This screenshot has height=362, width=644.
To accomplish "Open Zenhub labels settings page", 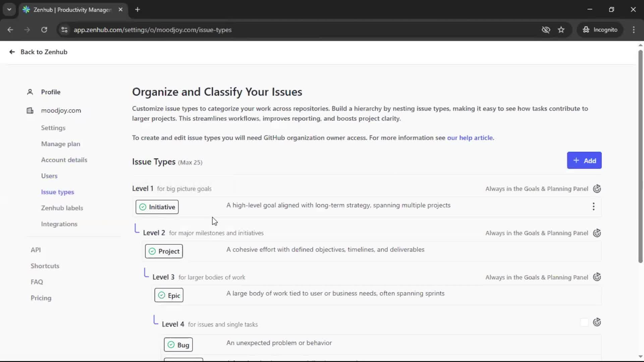I will 62,208.
